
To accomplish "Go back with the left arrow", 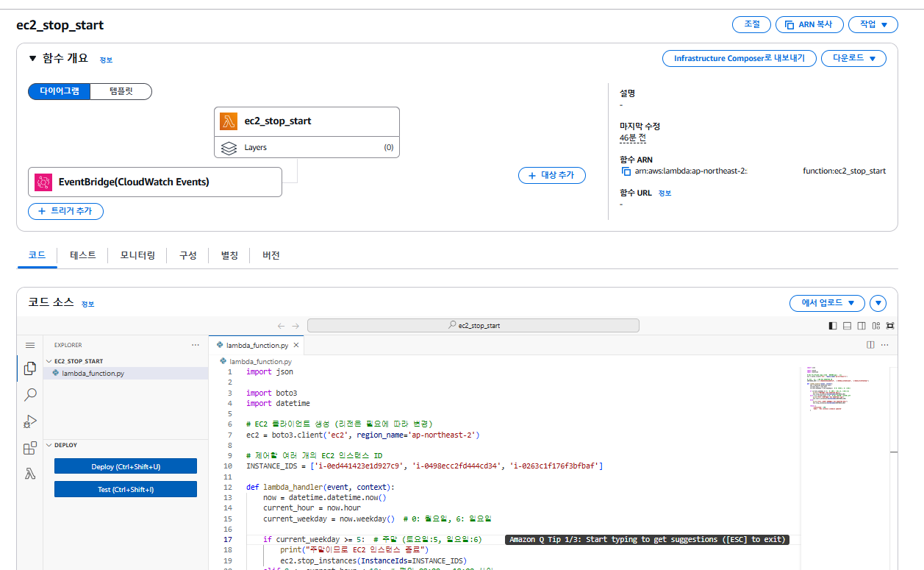I will click(x=281, y=326).
